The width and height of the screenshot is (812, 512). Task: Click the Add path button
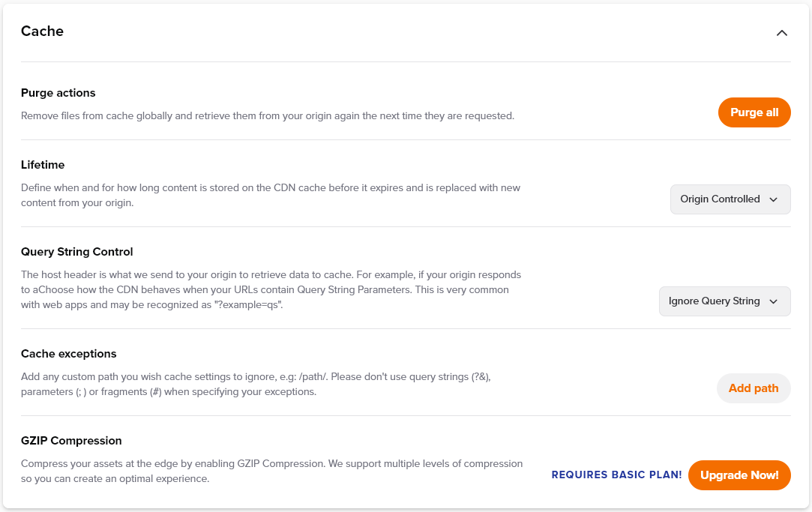754,388
